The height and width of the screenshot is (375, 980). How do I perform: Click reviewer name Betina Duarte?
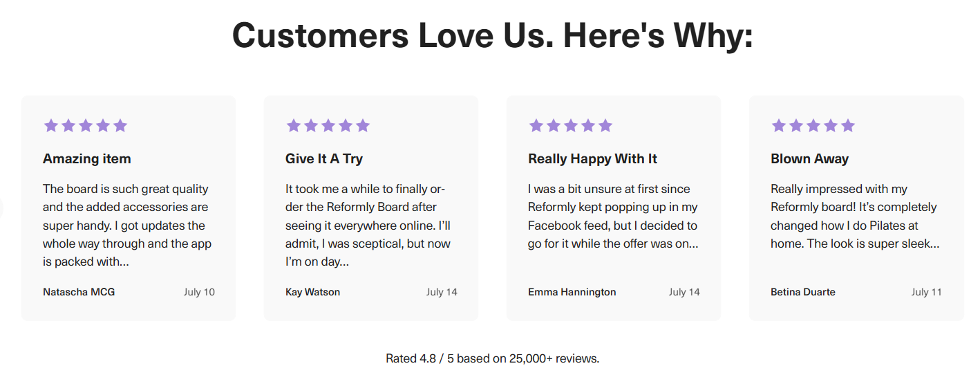click(802, 292)
